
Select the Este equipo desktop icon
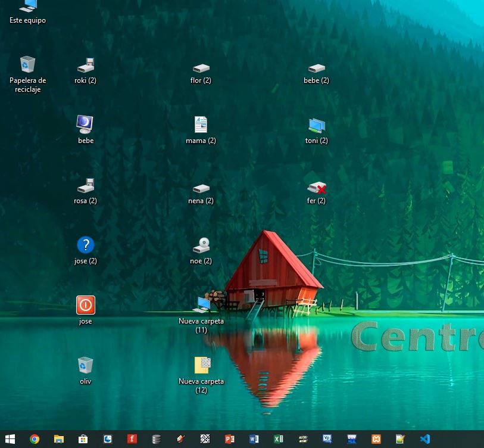(x=27, y=7)
